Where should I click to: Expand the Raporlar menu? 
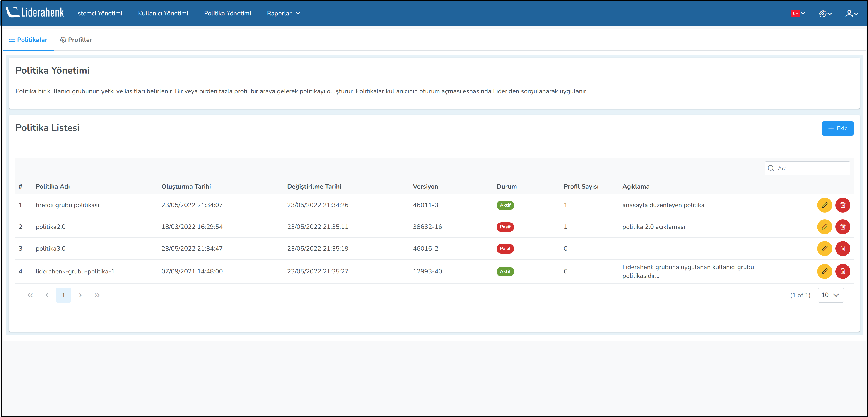pos(283,14)
